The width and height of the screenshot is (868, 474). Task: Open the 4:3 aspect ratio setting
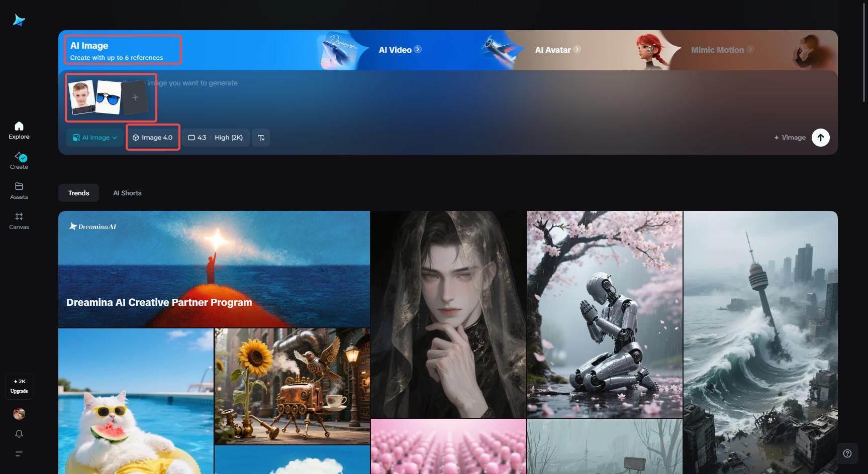(x=197, y=138)
